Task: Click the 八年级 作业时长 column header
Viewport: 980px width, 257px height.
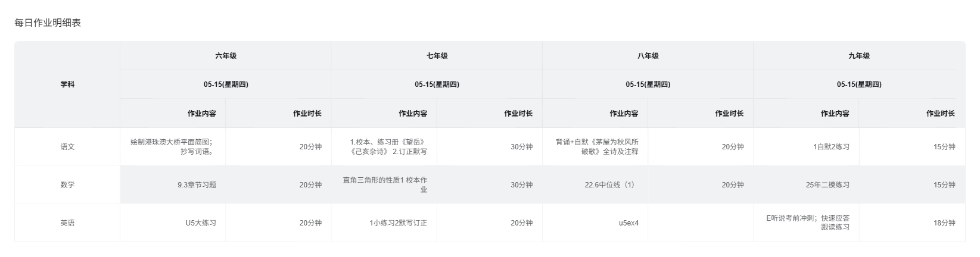Action: point(700,113)
